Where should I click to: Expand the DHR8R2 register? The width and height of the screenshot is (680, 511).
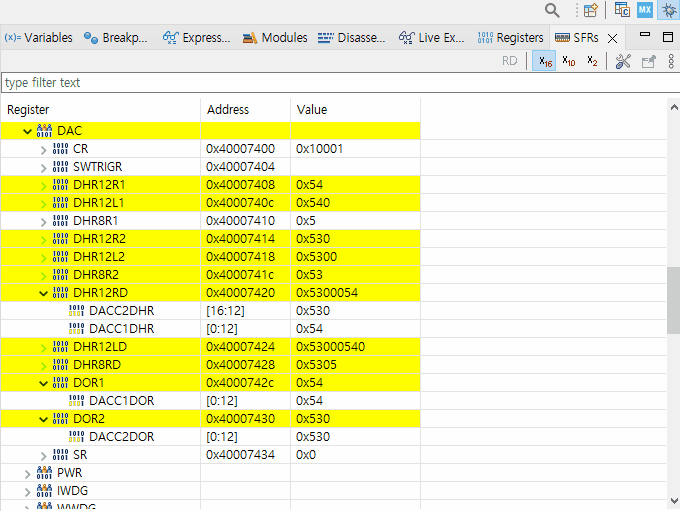click(43, 276)
